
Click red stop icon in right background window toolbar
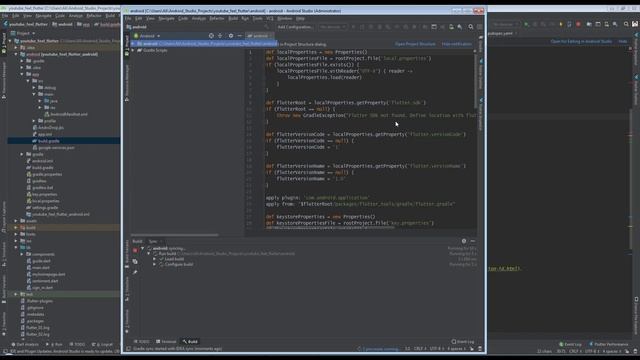click(578, 24)
